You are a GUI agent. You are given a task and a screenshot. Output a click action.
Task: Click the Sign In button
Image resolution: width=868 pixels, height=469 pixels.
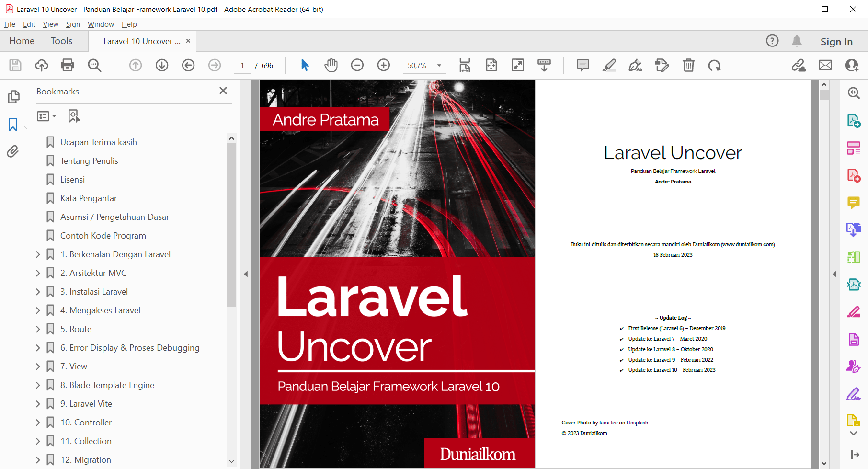[836, 42]
